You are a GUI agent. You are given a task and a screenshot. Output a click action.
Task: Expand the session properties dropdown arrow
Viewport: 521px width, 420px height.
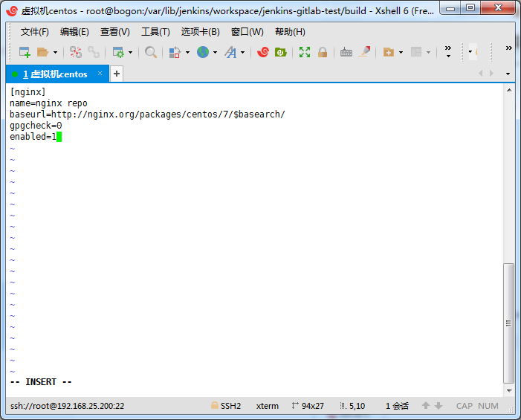pyautogui.click(x=130, y=52)
